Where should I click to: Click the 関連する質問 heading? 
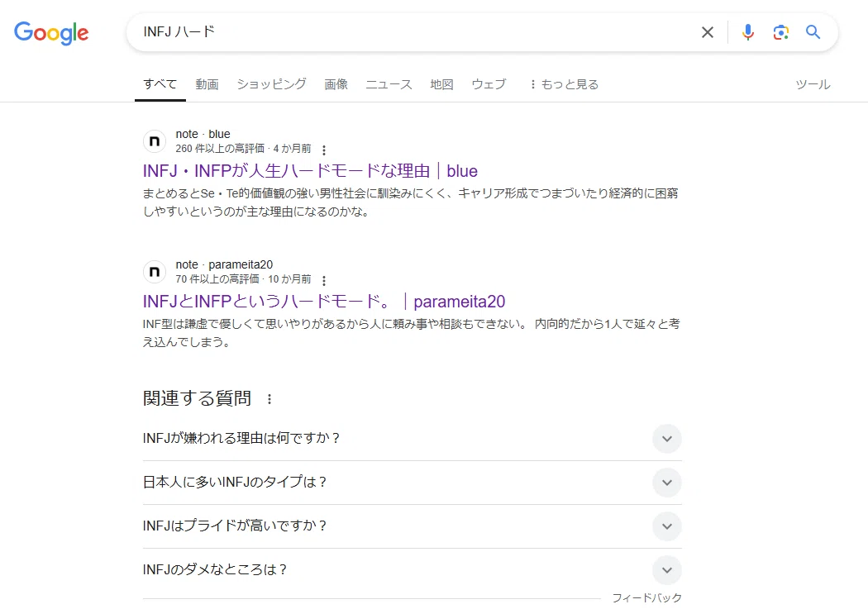[197, 398]
